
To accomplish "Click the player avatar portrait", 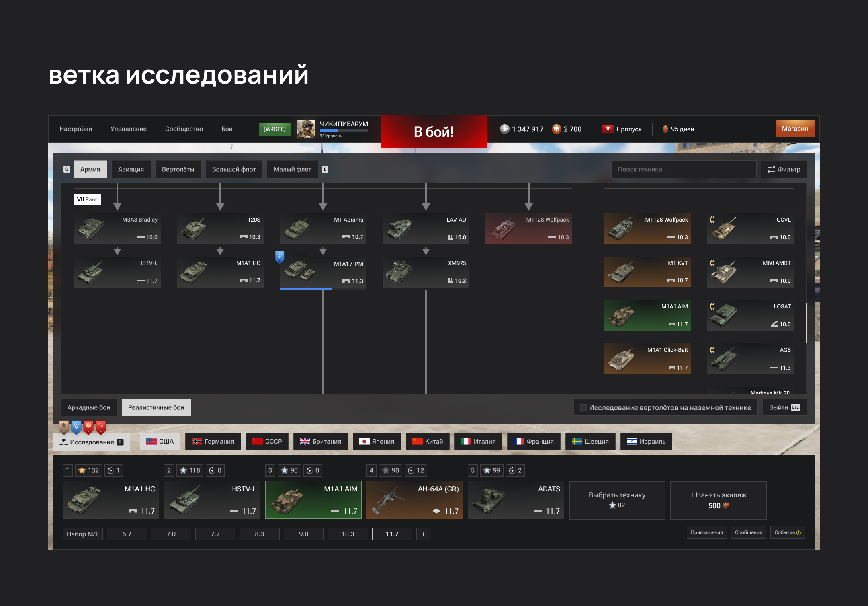I will pos(306,129).
